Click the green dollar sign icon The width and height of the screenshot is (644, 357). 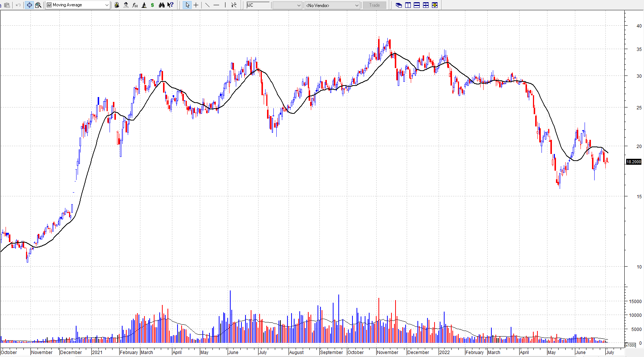152,5
